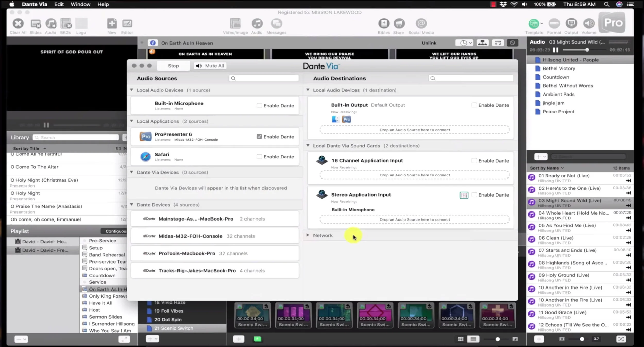Viewport: 644px width, 347px height.
Task: Uncheck Enable Dante for ProPresenter 6
Action: point(259,137)
